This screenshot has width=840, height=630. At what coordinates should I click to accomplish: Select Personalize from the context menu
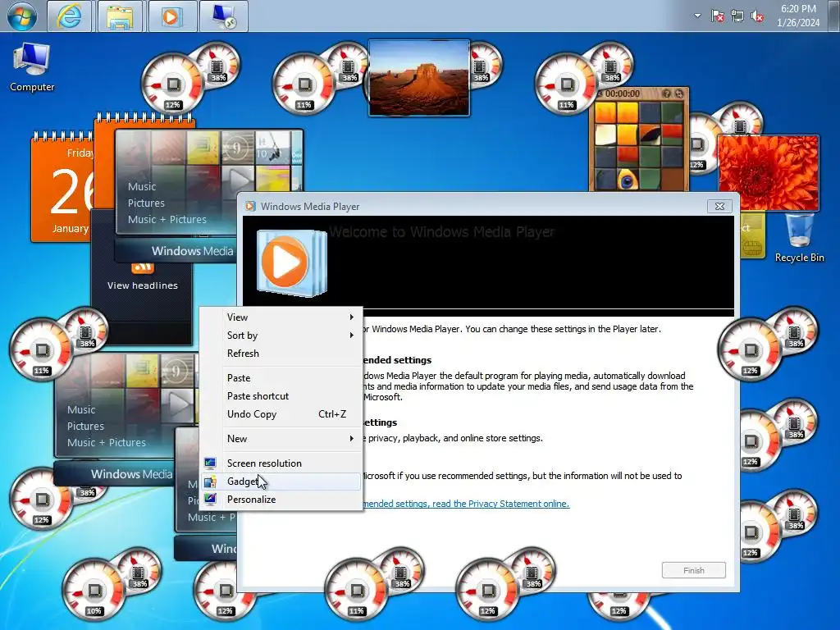coord(281,500)
